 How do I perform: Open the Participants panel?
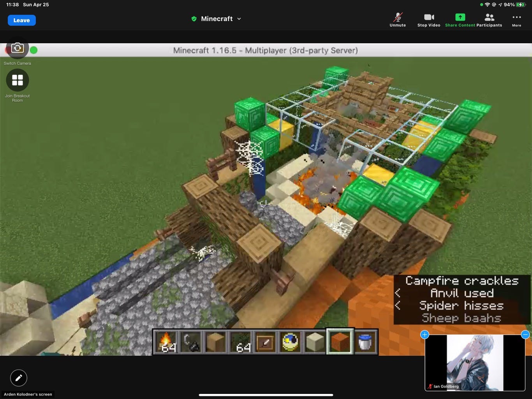click(x=489, y=20)
